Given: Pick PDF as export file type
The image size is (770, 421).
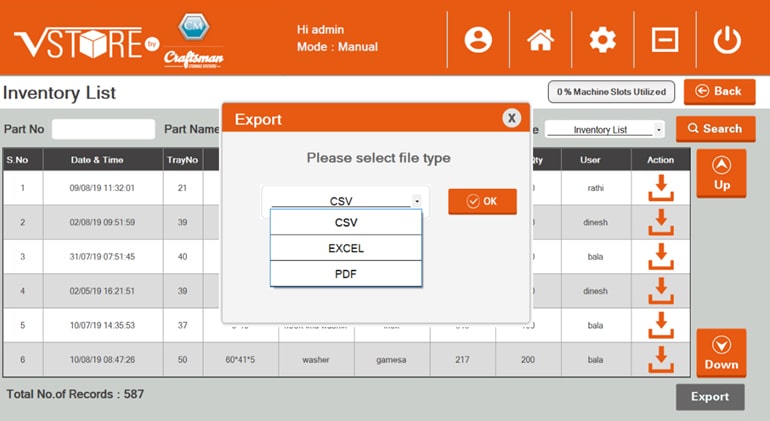Looking at the screenshot, I should click(346, 274).
